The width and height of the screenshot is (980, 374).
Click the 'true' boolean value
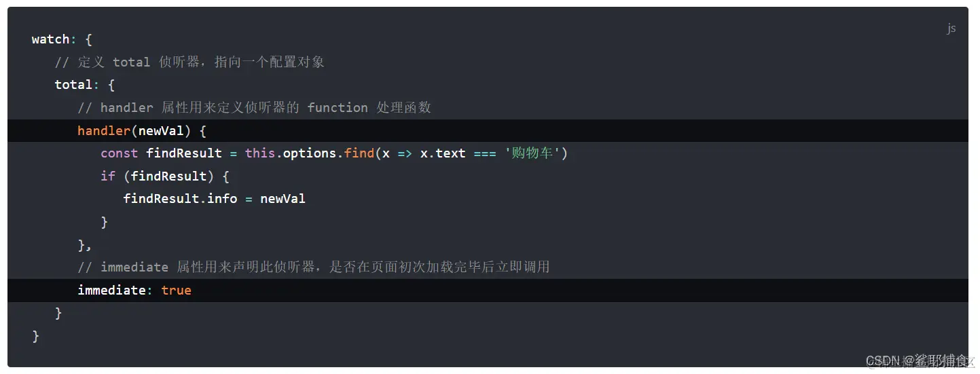(x=177, y=291)
